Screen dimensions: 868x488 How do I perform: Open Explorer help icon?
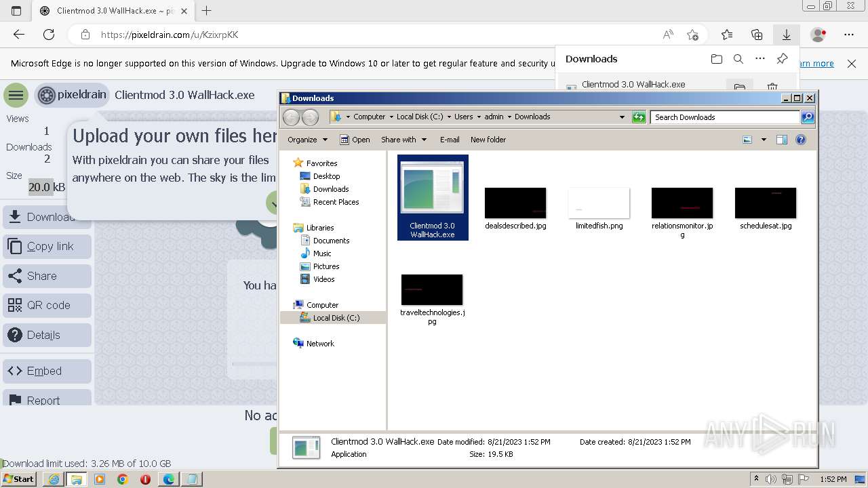[x=801, y=140]
